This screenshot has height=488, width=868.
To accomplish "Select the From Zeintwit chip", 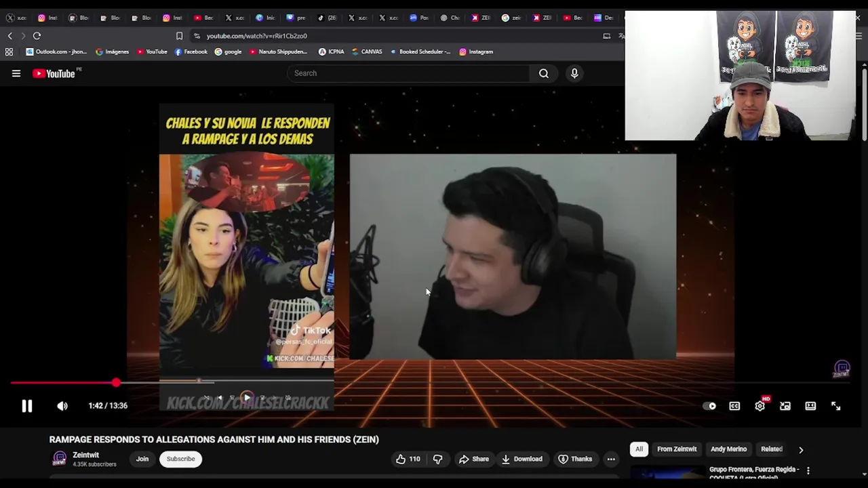I will click(x=677, y=449).
